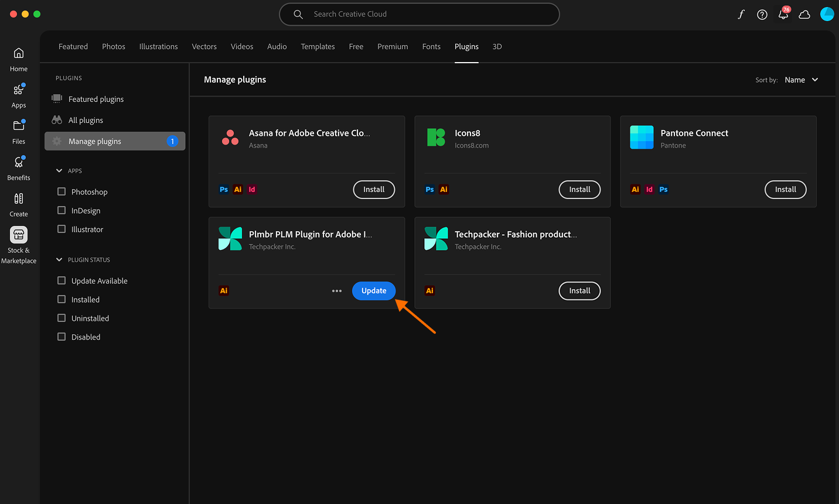Check the Update Available status filter
The image size is (839, 504).
click(61, 280)
